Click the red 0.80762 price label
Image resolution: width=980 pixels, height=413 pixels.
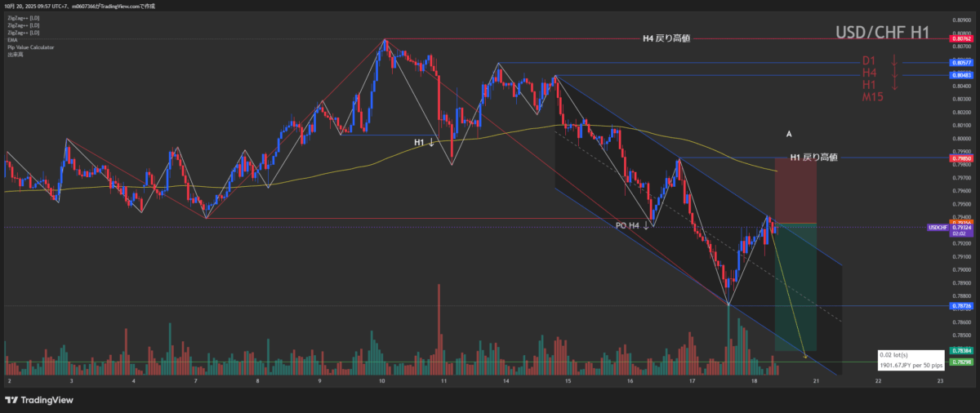click(960, 38)
